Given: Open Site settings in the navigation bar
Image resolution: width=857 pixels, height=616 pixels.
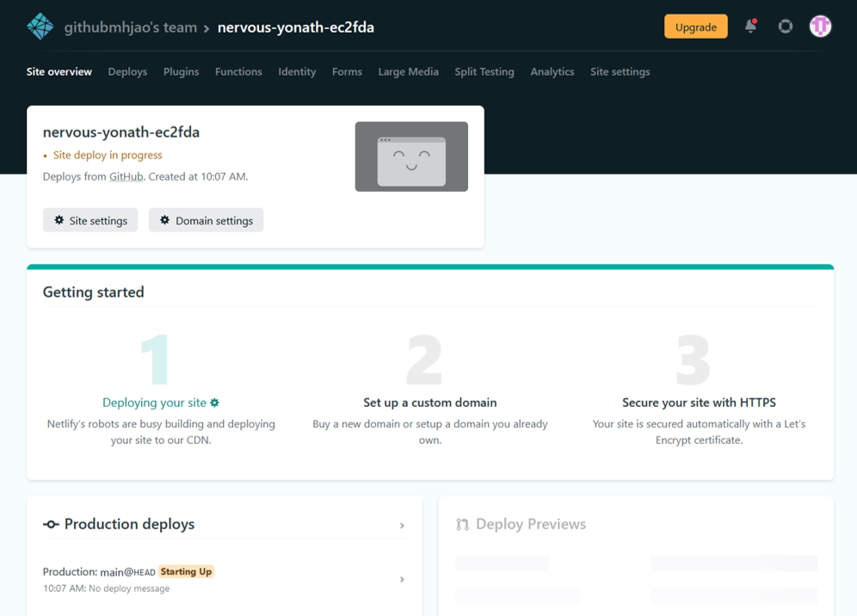Looking at the screenshot, I should tap(620, 71).
